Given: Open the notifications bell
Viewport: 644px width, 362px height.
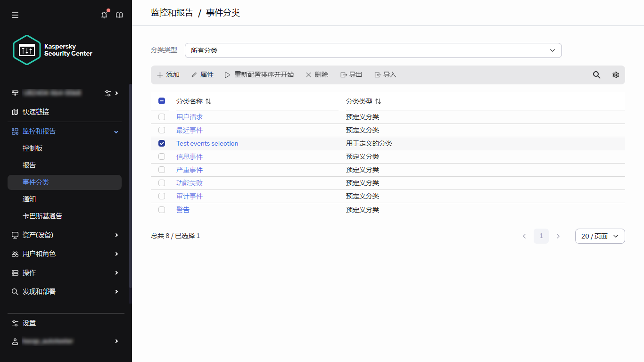Looking at the screenshot, I should point(104,15).
